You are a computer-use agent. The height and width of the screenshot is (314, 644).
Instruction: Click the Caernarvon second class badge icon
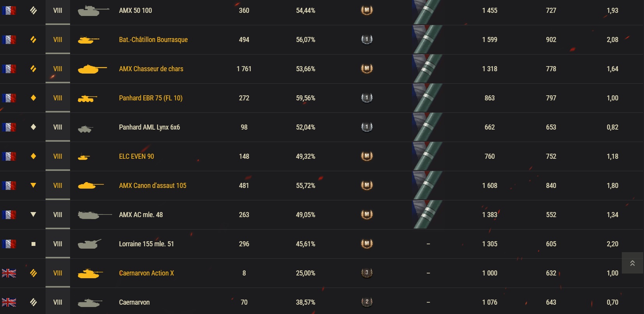click(x=367, y=302)
